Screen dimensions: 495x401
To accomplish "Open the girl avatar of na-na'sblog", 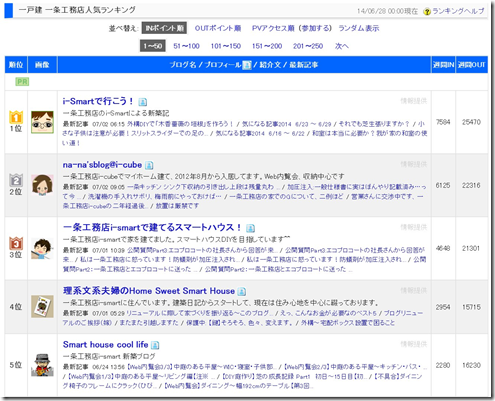I will [x=42, y=185].
